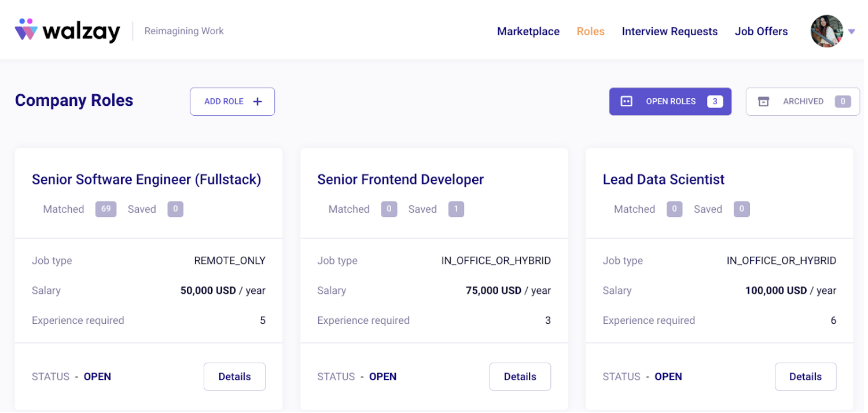Navigate to the Marketplace menu item

click(528, 31)
